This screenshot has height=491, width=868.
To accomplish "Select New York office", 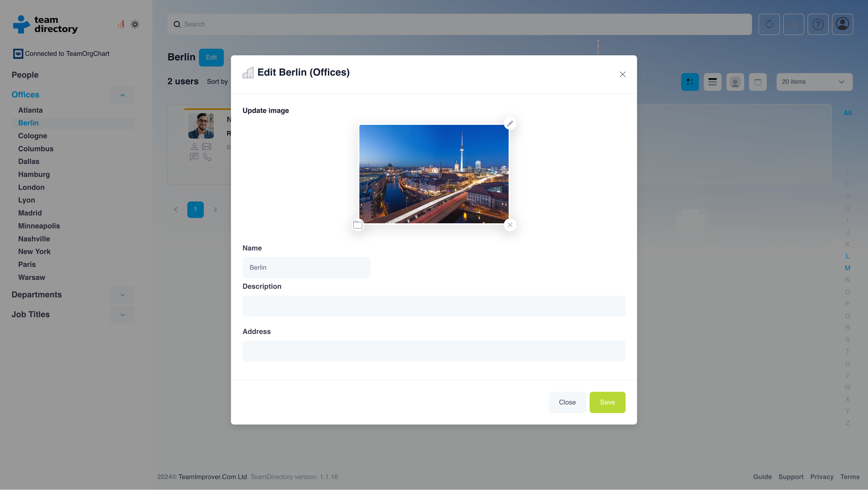I will tap(35, 251).
